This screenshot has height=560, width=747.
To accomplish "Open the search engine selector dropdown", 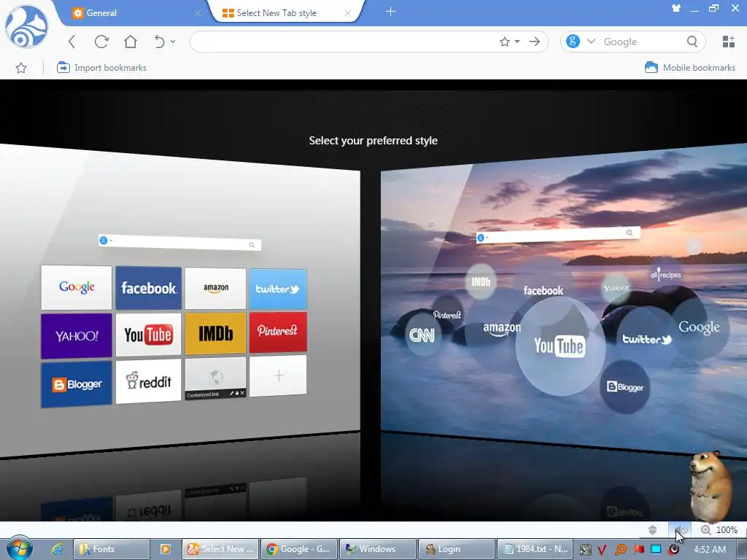I will [x=591, y=42].
